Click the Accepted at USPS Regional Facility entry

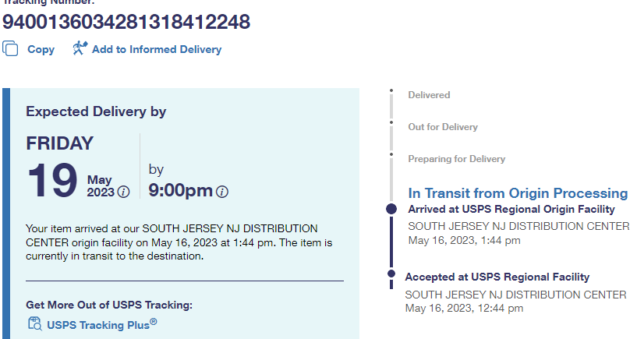[497, 277]
